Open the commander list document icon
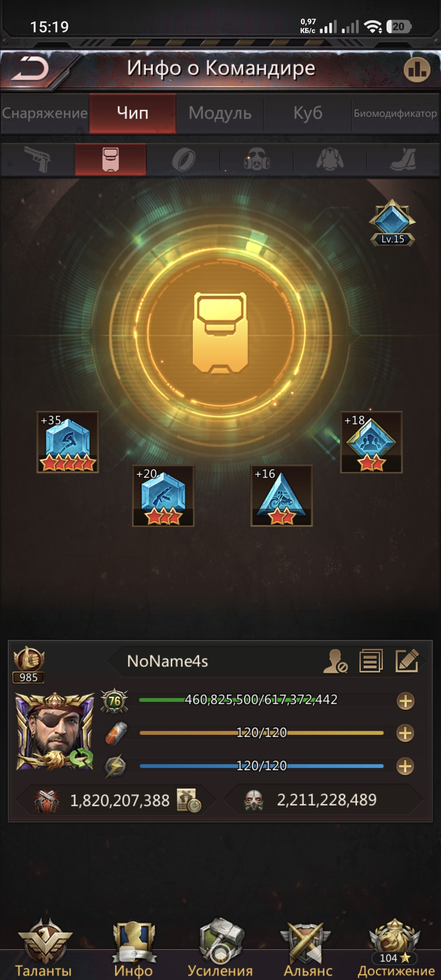Viewport: 441px width, 980px height. click(371, 661)
